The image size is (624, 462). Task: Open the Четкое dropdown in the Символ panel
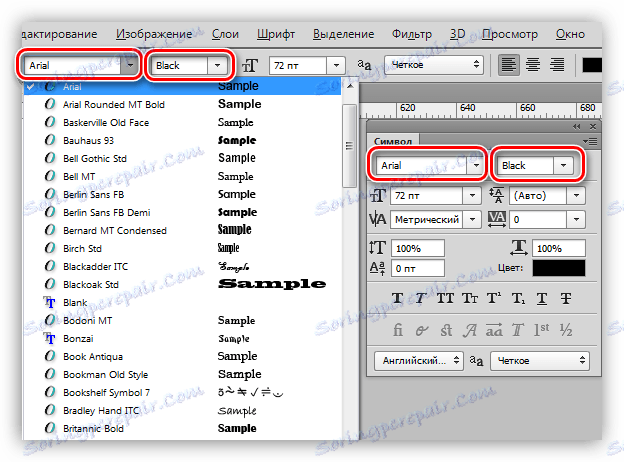(540, 361)
